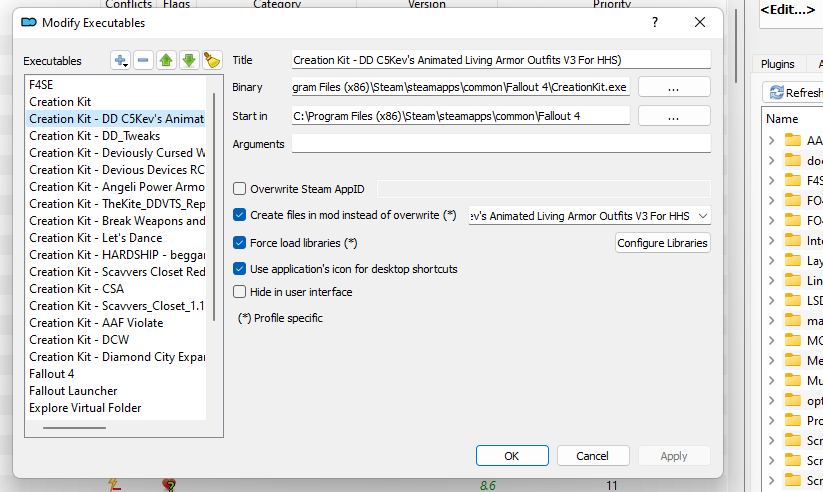Click the broom clean-up icon

click(x=212, y=60)
